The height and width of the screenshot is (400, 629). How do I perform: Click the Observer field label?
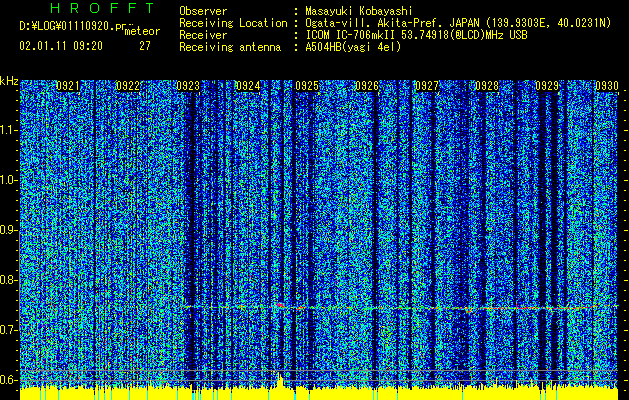[x=203, y=11]
